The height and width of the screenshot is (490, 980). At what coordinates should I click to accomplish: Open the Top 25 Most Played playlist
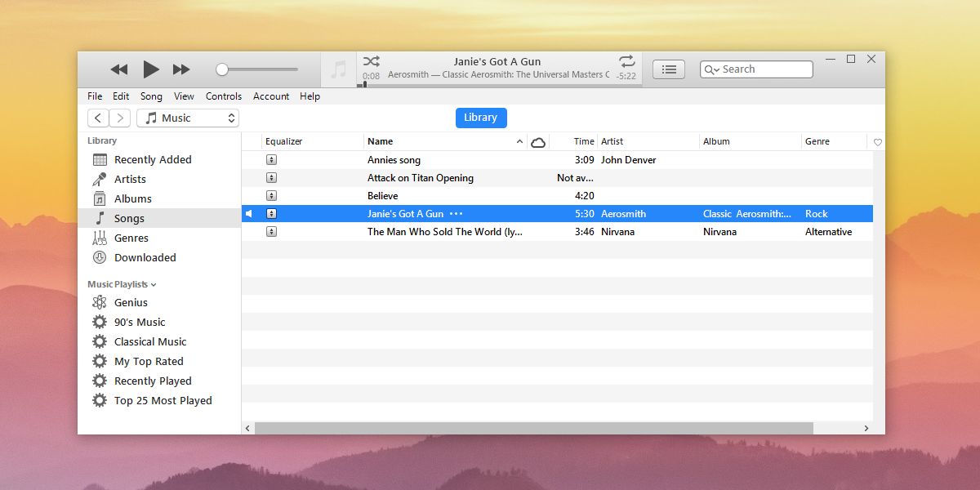pyautogui.click(x=159, y=401)
